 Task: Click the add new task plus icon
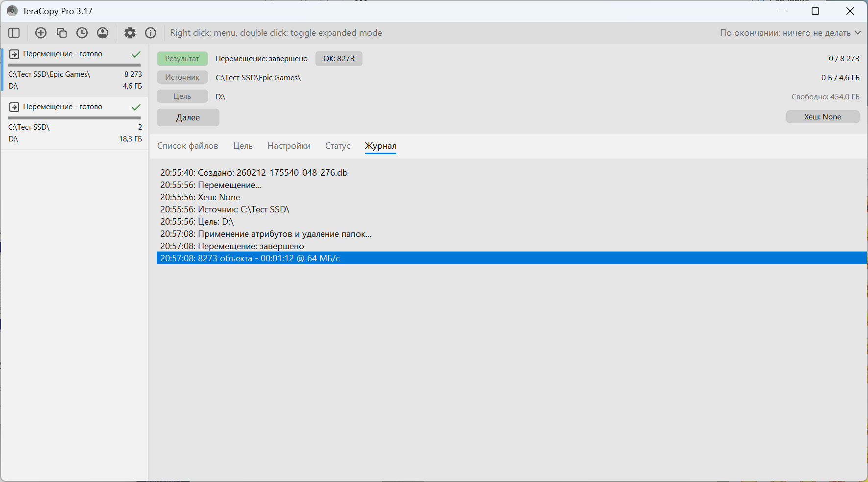(x=41, y=33)
